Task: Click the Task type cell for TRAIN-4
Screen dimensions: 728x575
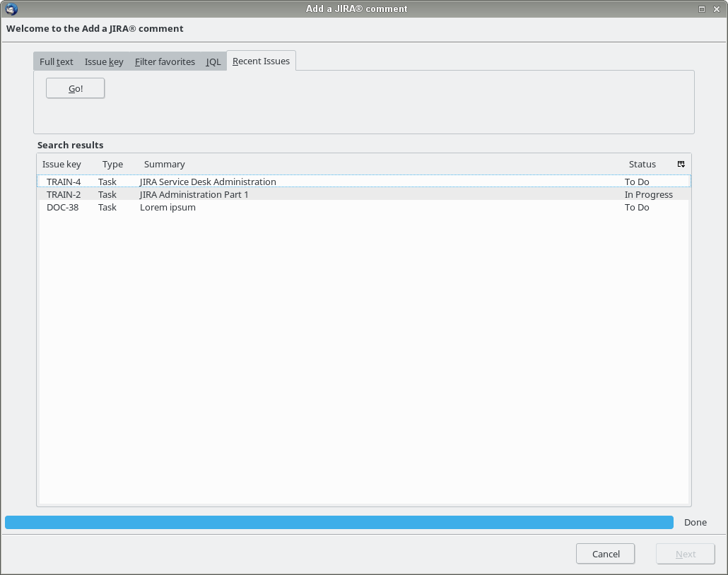Action: (x=107, y=182)
